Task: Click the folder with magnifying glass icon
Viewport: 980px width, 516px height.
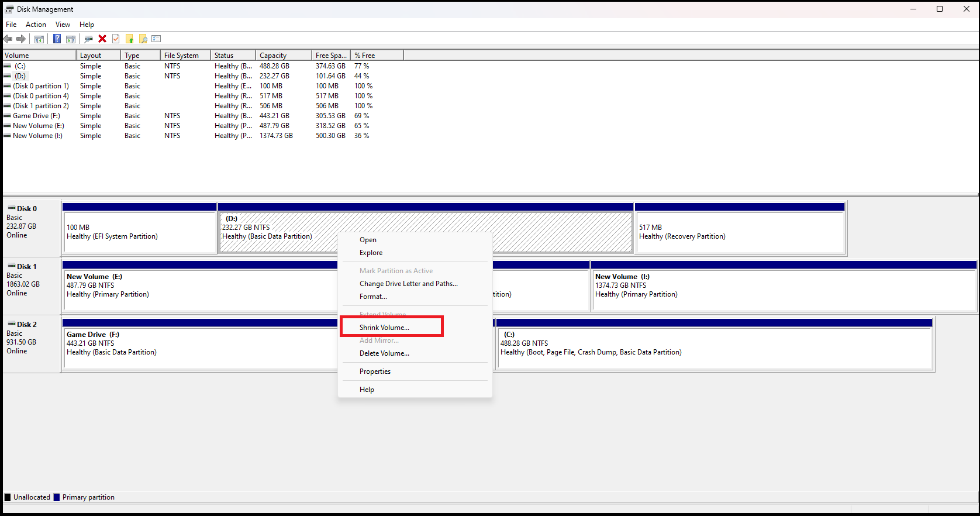Action: click(x=143, y=39)
